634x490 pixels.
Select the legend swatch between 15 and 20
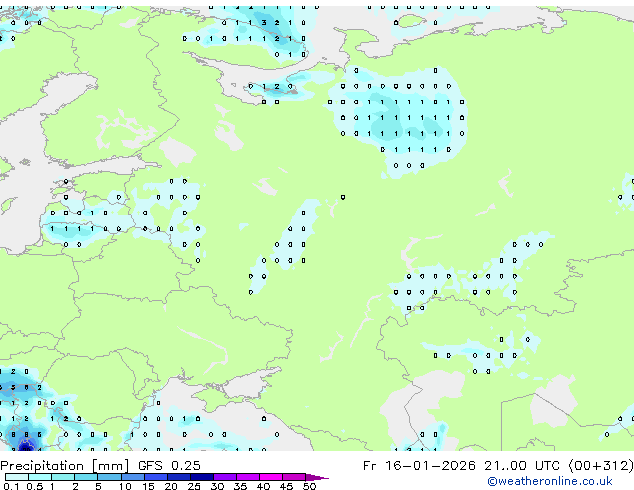click(x=155, y=477)
